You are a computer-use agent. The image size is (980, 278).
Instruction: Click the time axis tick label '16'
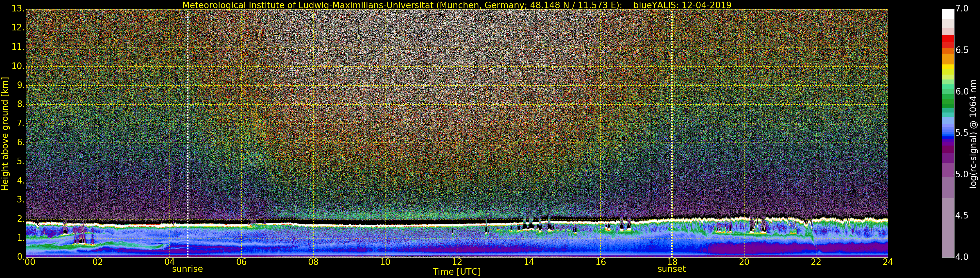pyautogui.click(x=601, y=262)
